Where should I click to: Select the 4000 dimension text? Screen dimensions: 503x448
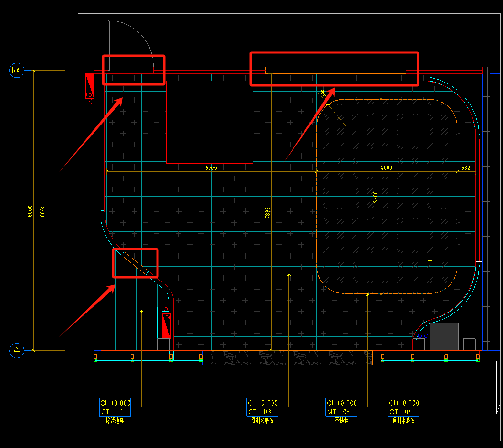tap(386, 168)
